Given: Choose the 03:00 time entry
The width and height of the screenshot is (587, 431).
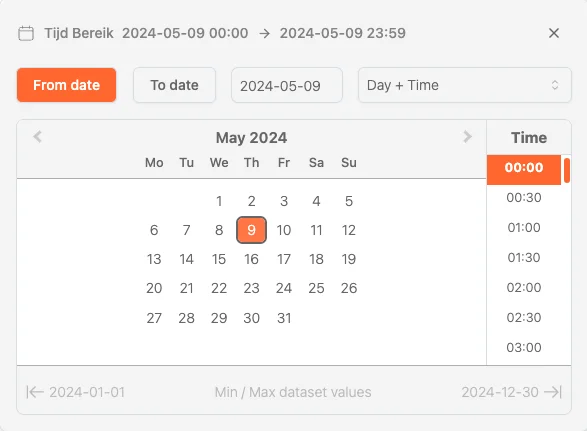Looking at the screenshot, I should coord(524,347).
